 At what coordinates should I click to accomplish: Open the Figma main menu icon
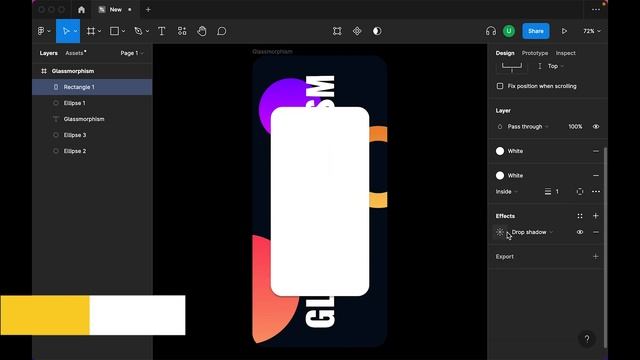41,31
